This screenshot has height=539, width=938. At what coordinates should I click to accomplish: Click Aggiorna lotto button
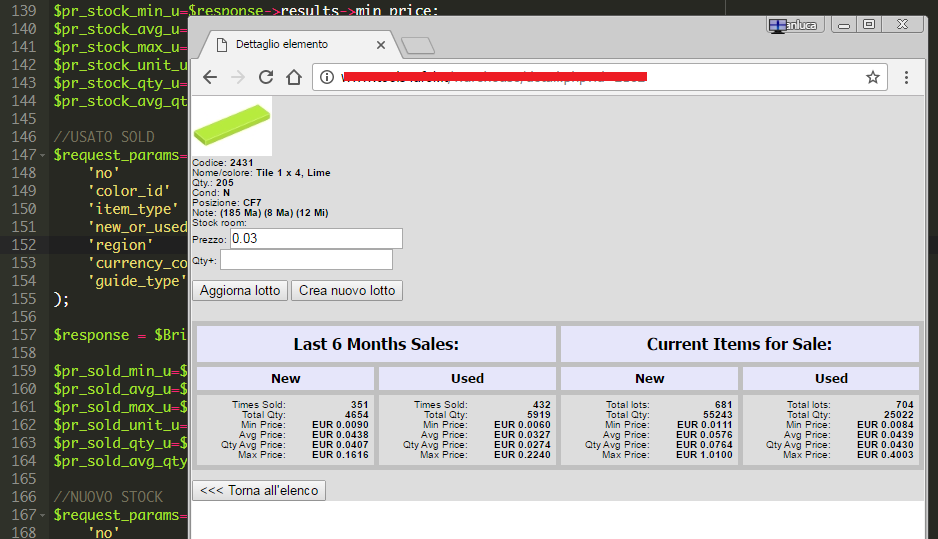tap(240, 291)
